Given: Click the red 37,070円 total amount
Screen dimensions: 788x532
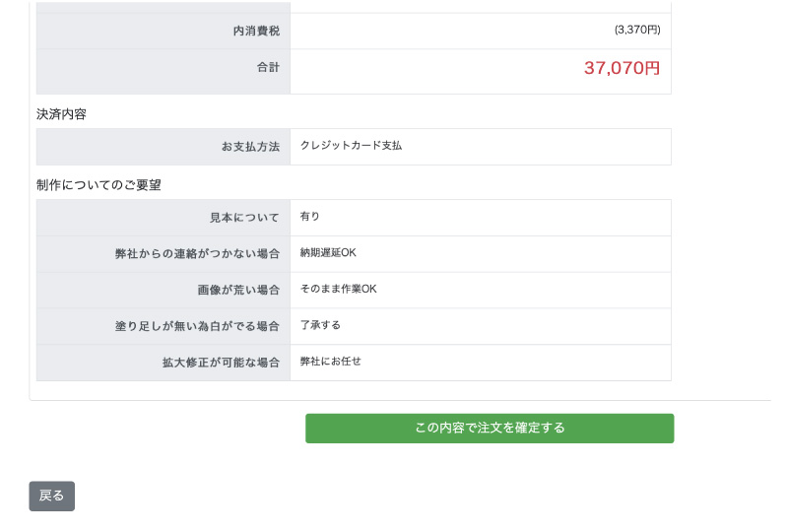Looking at the screenshot, I should 622,68.
